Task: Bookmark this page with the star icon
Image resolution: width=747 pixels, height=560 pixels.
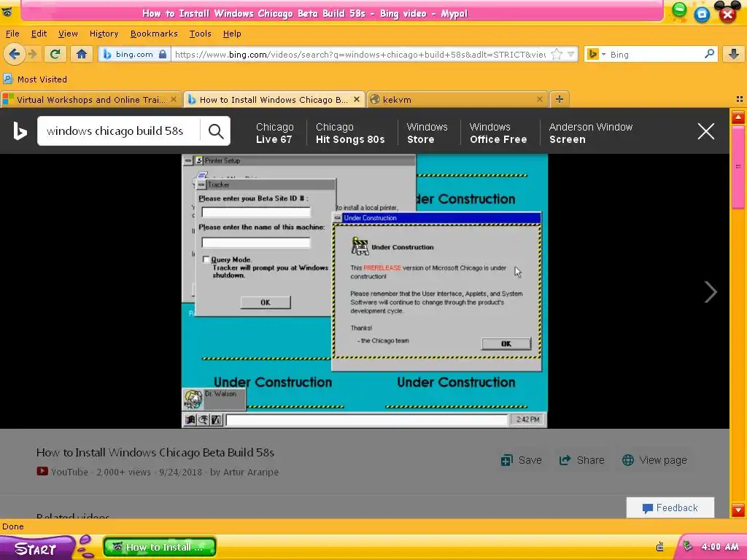Action: [556, 54]
